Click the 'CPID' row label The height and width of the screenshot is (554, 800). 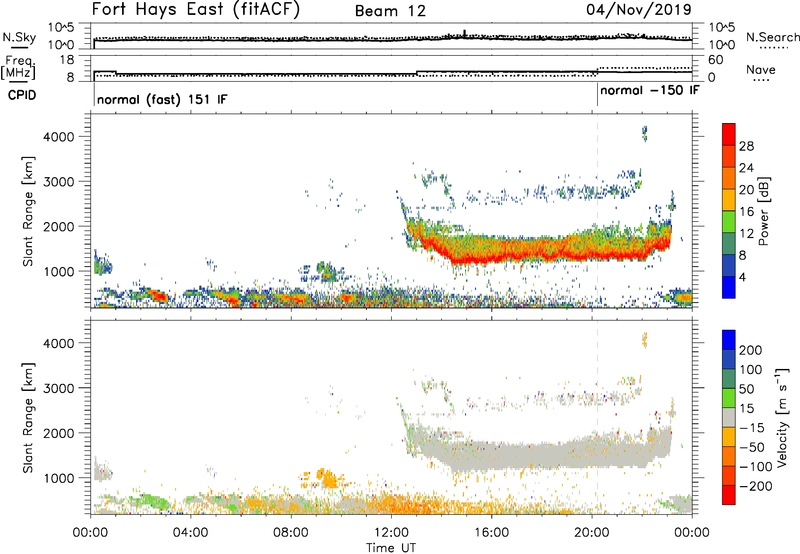tap(21, 95)
